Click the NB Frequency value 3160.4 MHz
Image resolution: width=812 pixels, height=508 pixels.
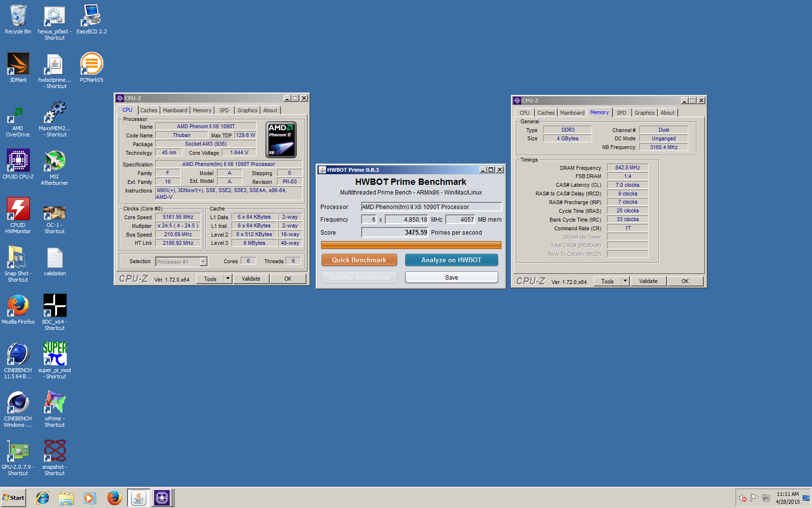click(664, 147)
